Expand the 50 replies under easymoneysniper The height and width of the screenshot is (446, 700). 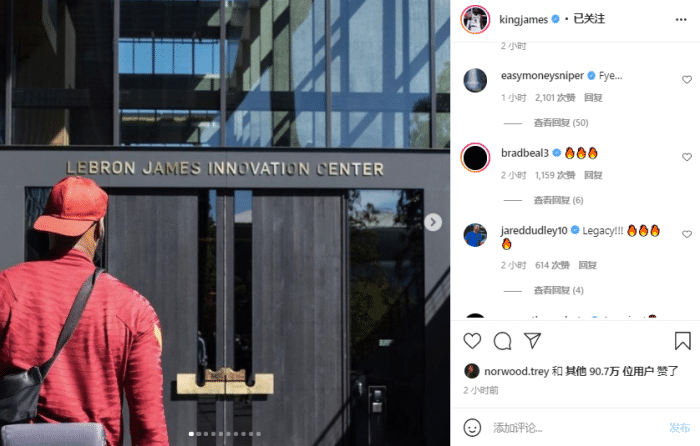pyautogui.click(x=561, y=123)
